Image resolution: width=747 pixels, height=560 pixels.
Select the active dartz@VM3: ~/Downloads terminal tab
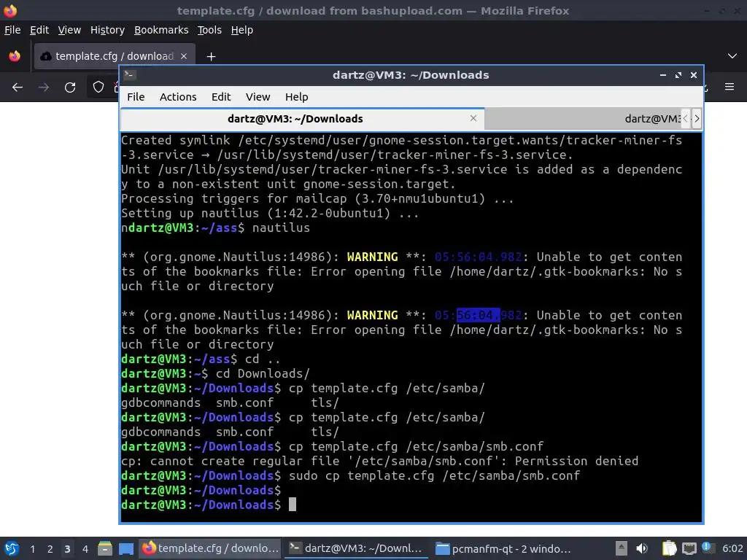click(302, 119)
